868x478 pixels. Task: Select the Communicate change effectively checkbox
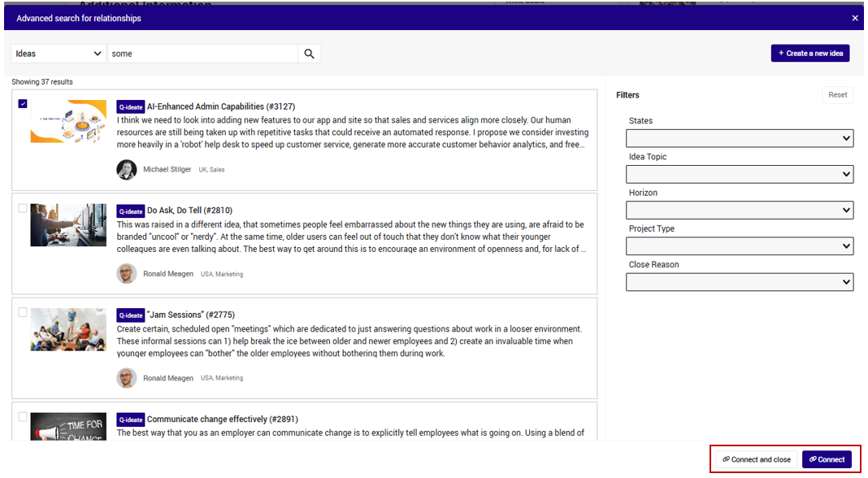pyautogui.click(x=23, y=416)
